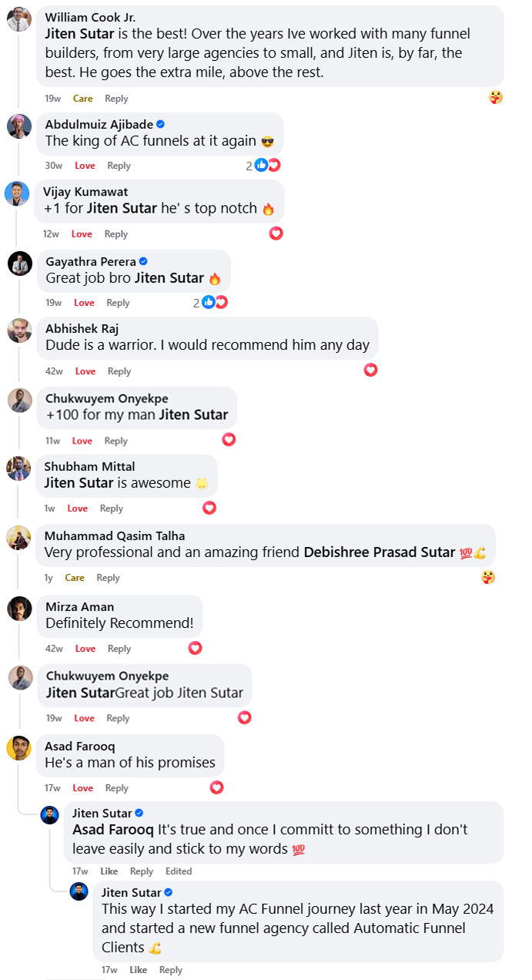Open Chukwuyem Onyekpe's name on +100 comment

tap(107, 398)
